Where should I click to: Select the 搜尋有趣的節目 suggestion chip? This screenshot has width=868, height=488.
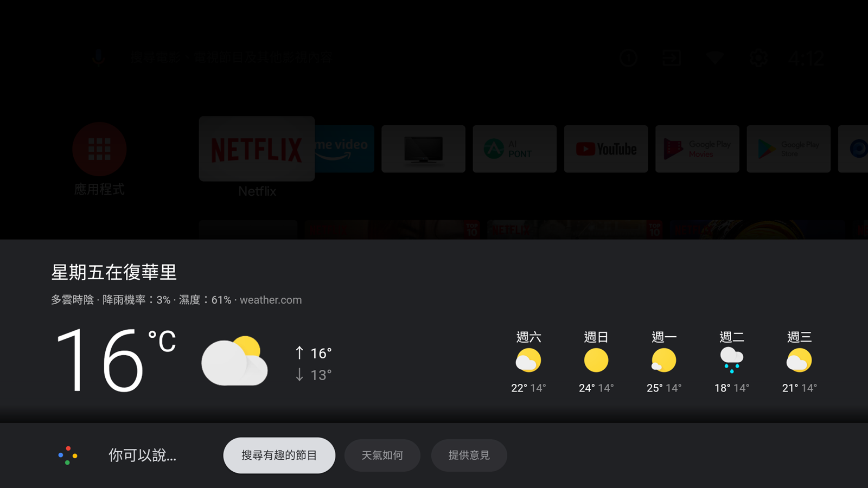click(x=279, y=455)
